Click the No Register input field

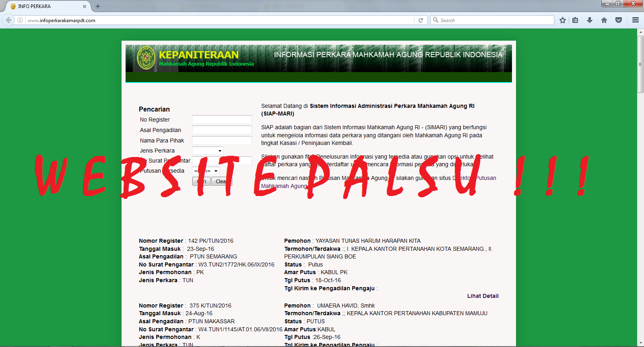(x=222, y=120)
